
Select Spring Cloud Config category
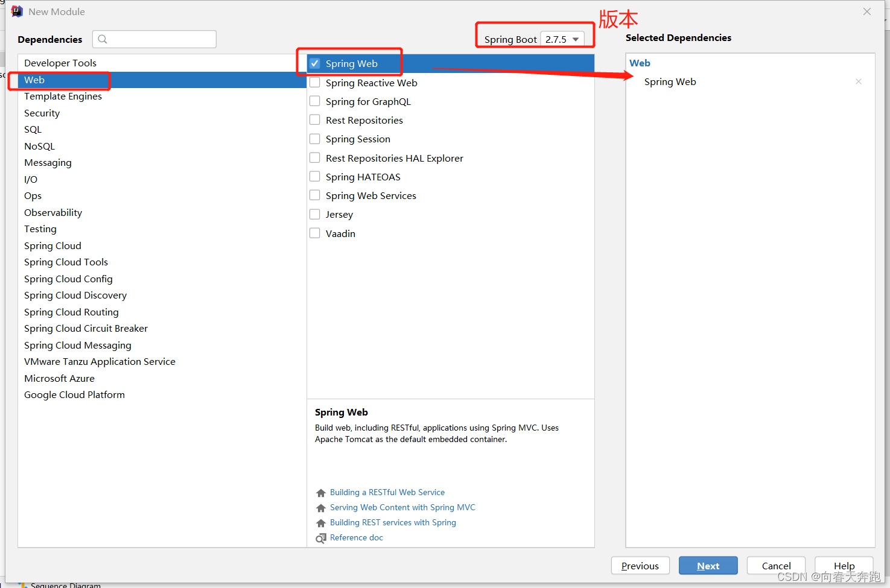tap(162, 279)
